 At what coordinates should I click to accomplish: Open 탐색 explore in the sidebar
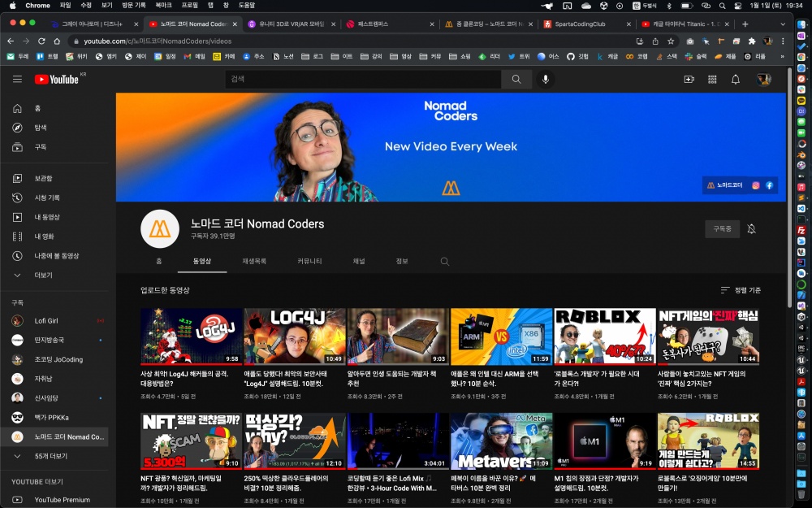pos(55,128)
